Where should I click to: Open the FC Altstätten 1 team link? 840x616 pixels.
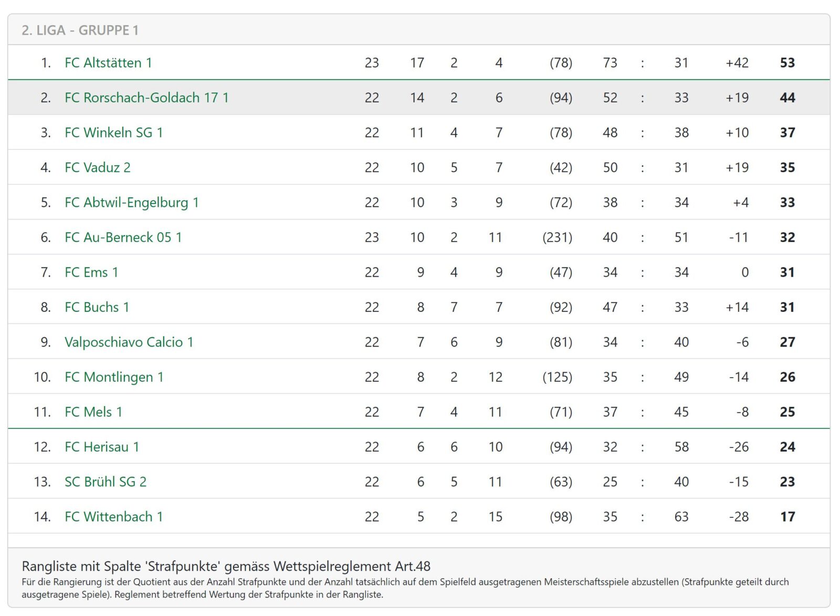108,63
